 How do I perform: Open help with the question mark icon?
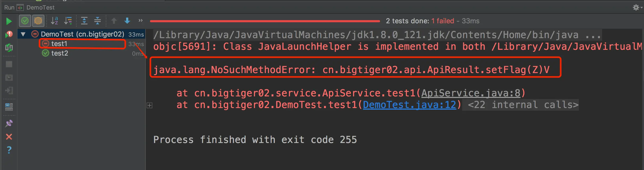coord(9,150)
